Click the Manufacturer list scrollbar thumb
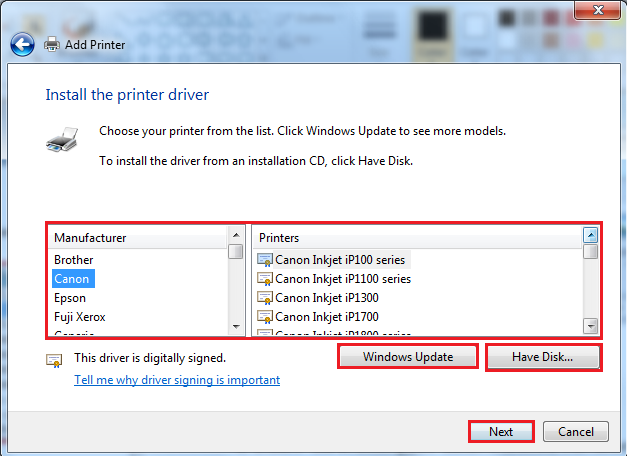Image resolution: width=627 pixels, height=456 pixels. click(236, 252)
